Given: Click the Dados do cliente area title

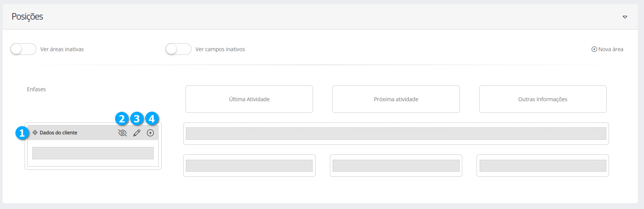Looking at the screenshot, I should point(59,133).
